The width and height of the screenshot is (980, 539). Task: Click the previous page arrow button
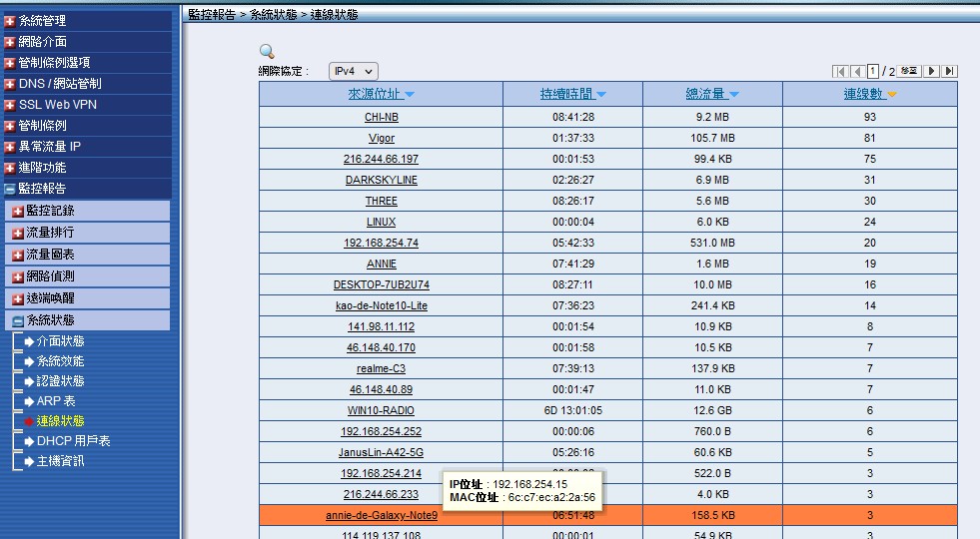856,71
